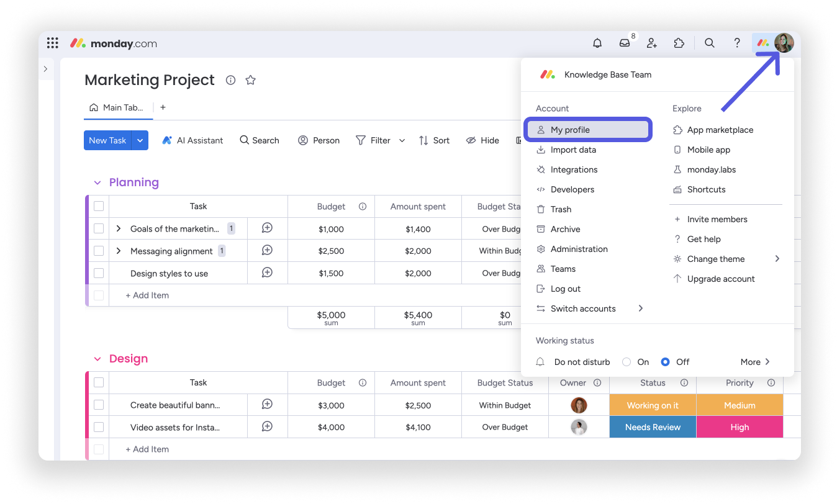Click Add Item in Design group
This screenshot has width=837, height=504.
click(147, 449)
